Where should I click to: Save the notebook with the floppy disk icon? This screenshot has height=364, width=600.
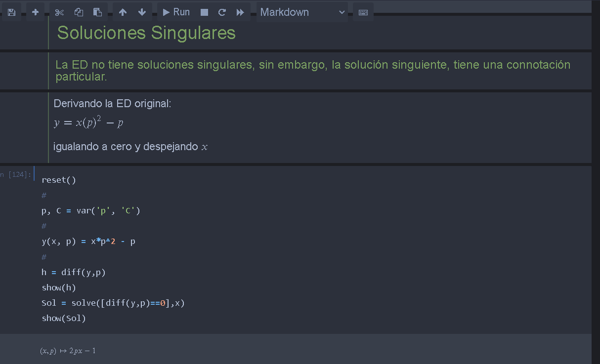pos(11,12)
